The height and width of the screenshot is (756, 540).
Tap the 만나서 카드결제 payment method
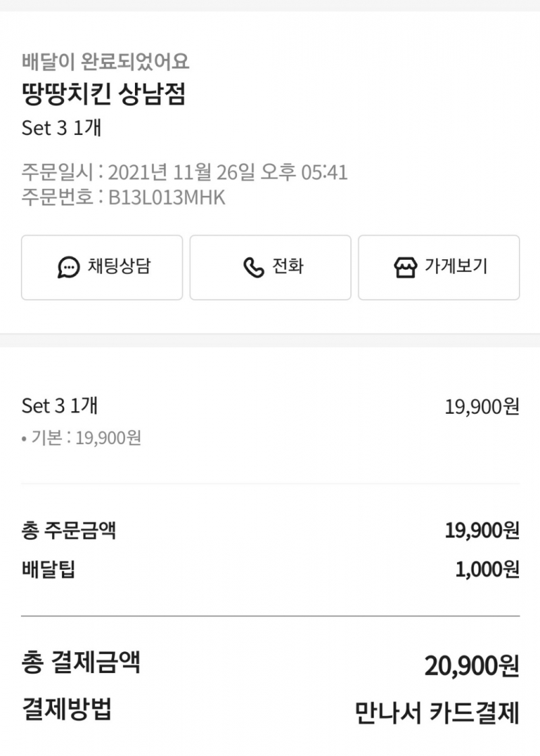[437, 712]
